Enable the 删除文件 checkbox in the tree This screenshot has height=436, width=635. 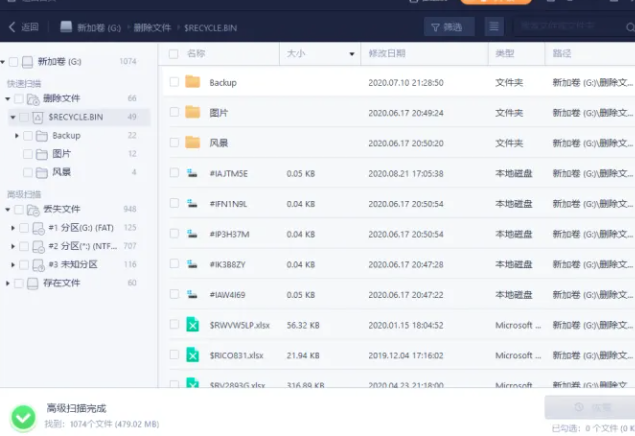click(20, 98)
